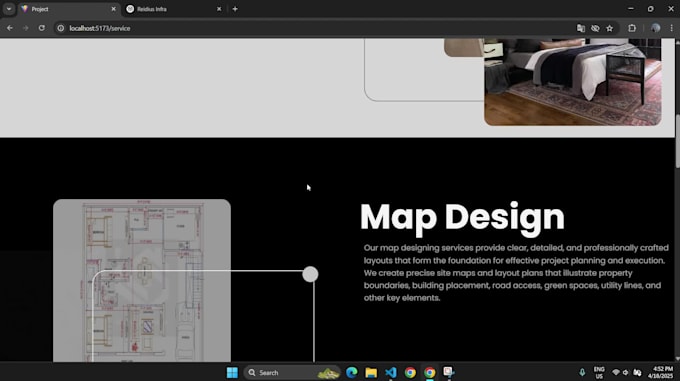Click the taskbar Search box

tap(293, 372)
